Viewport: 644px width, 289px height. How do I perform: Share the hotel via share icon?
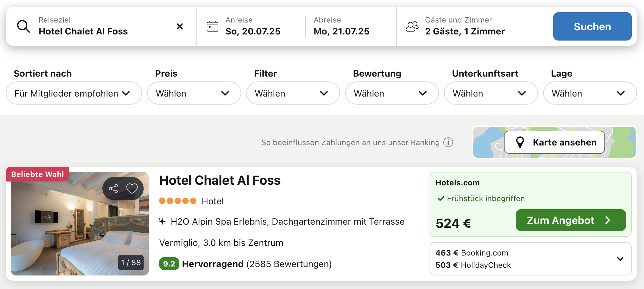pos(113,189)
